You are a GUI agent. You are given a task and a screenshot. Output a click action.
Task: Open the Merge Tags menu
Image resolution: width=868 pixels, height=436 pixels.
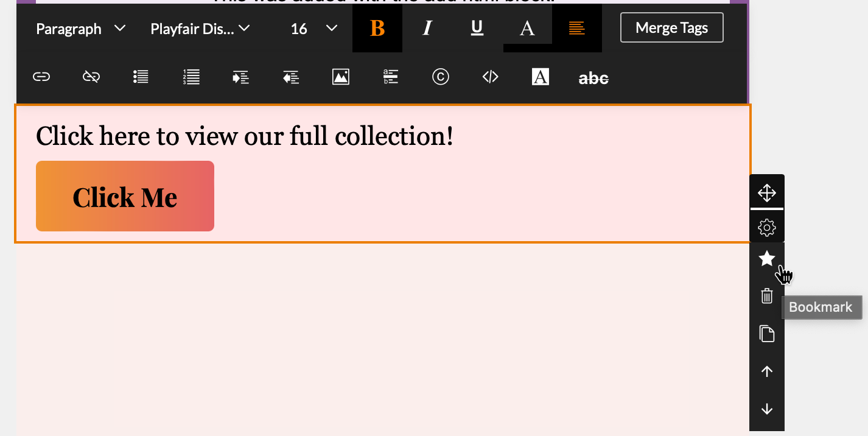click(x=672, y=28)
